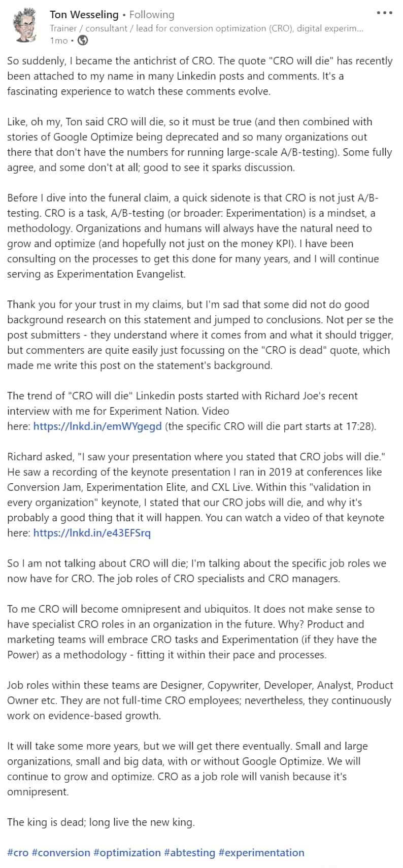Click the #experimentation hashtag

[261, 852]
